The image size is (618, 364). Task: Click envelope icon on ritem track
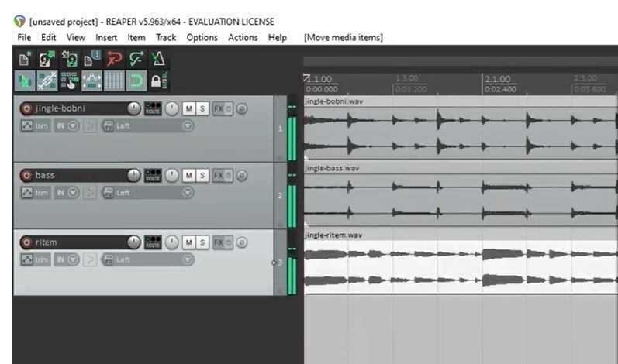(27, 259)
